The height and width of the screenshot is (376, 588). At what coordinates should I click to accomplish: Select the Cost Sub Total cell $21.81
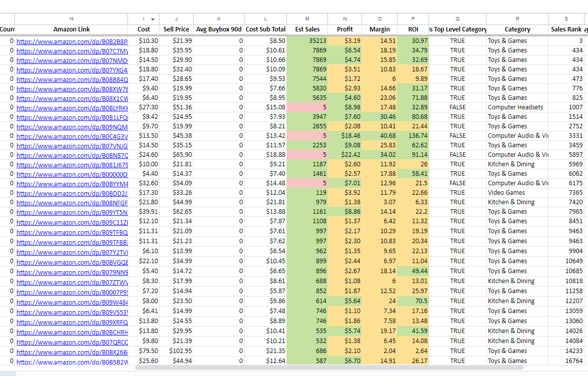click(x=265, y=202)
